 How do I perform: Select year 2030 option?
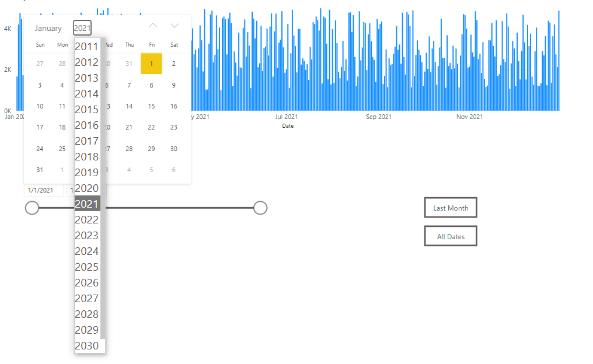click(87, 346)
